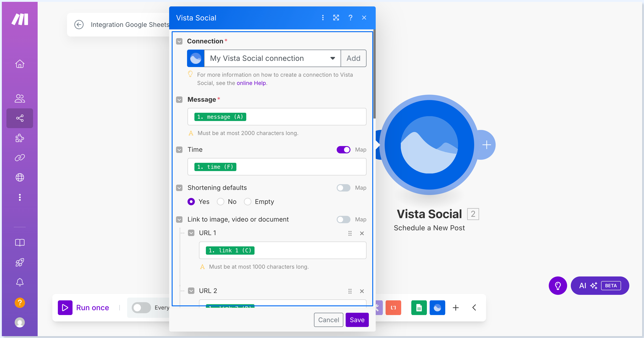Click the module number 2 badge
Screen dimensions: 644x338
(473, 214)
